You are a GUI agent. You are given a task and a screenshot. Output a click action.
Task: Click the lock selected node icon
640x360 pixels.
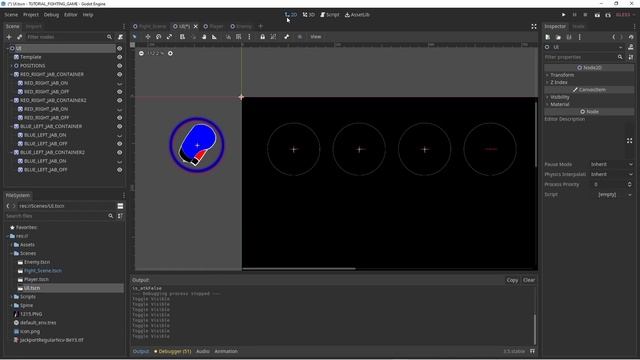click(262, 37)
